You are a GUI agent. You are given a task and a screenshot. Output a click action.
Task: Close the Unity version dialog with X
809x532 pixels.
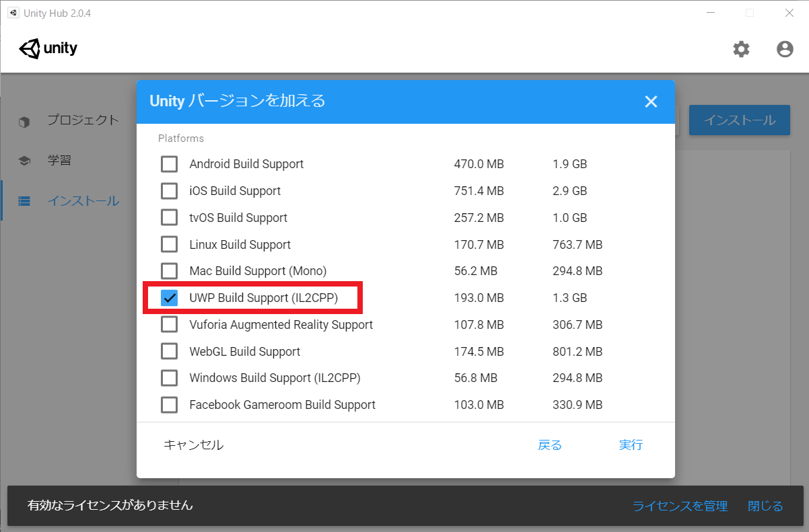651,102
